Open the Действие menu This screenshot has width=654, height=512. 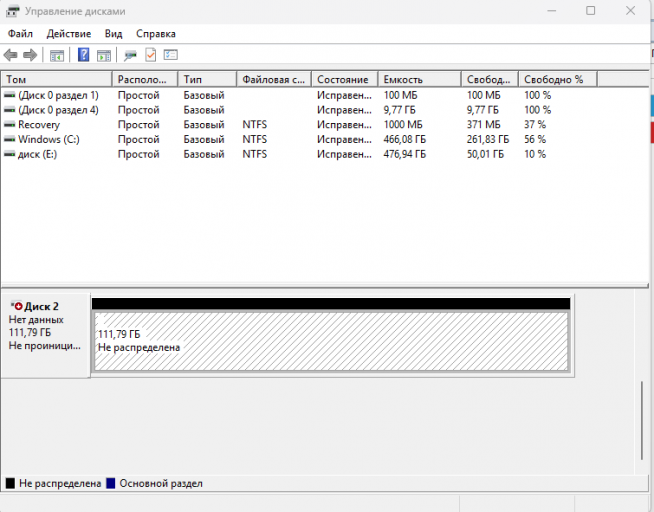tap(69, 34)
